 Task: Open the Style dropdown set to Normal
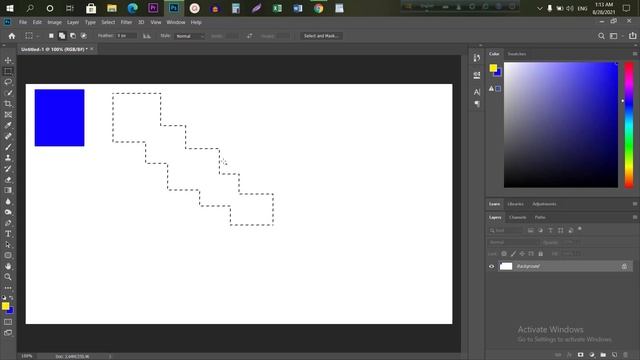[190, 36]
